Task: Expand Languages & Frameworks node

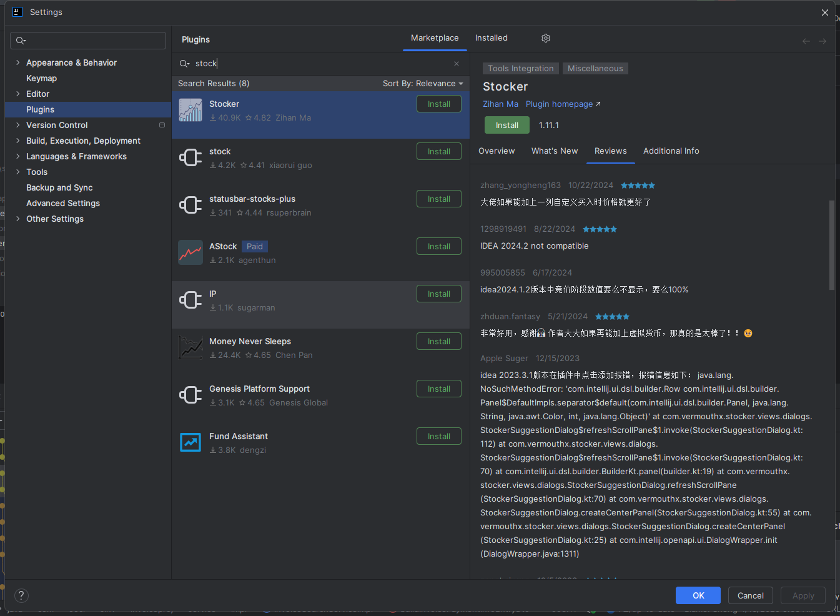Action: point(17,156)
